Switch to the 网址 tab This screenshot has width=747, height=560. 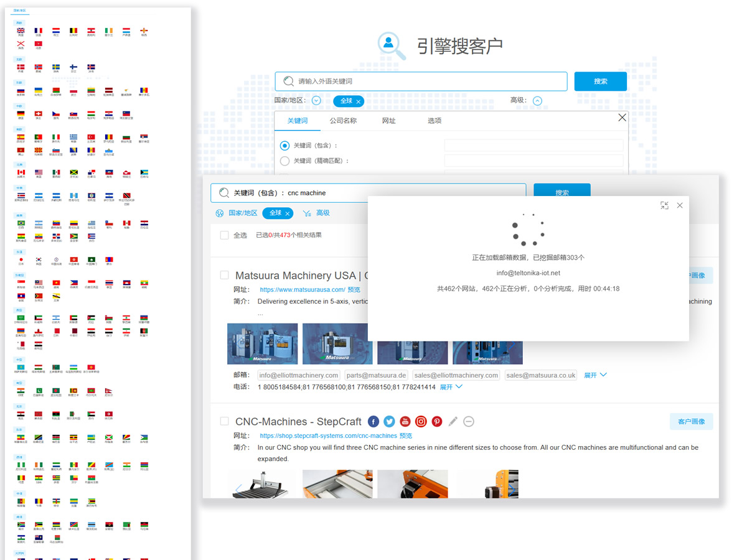[x=389, y=121]
